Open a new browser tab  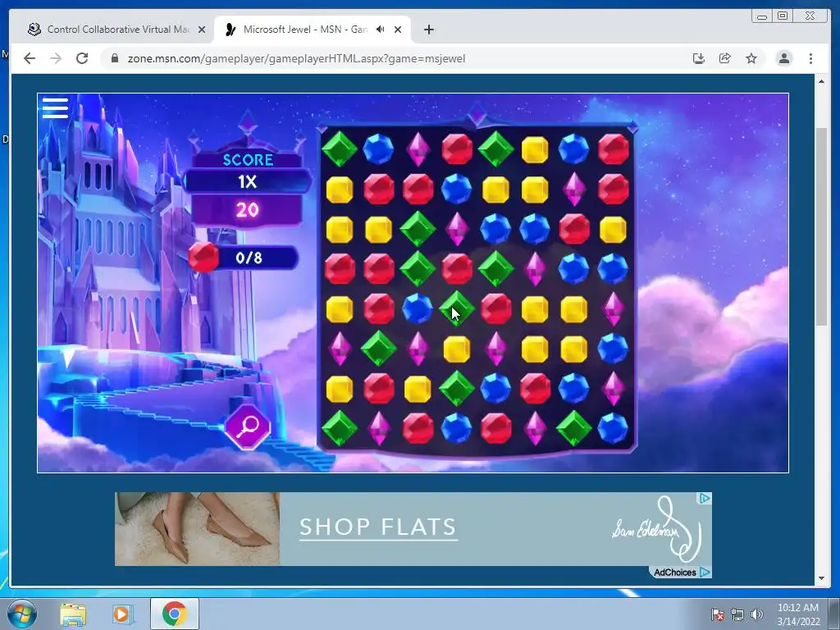(x=428, y=30)
